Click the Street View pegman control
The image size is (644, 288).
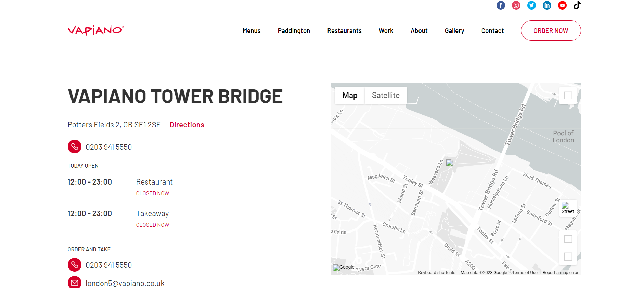[568, 208]
